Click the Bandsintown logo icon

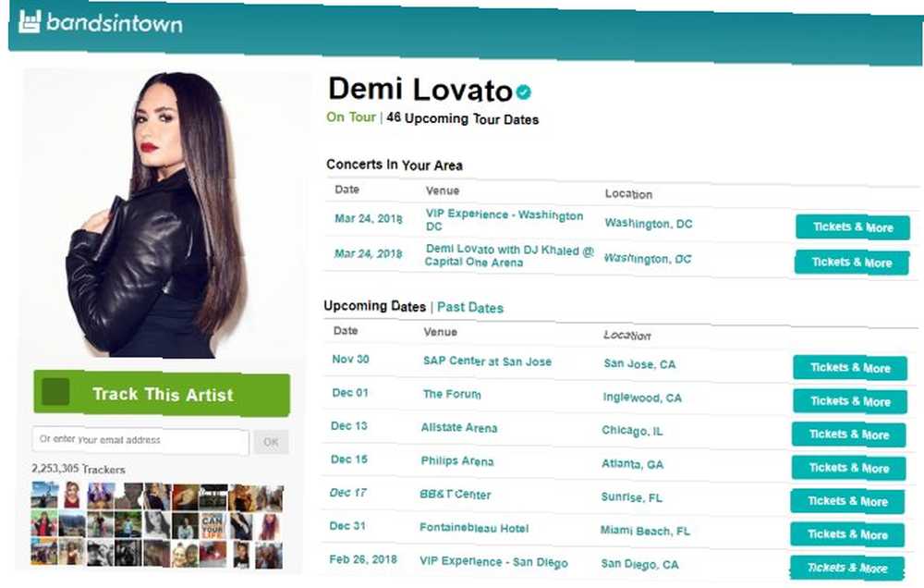(30, 22)
